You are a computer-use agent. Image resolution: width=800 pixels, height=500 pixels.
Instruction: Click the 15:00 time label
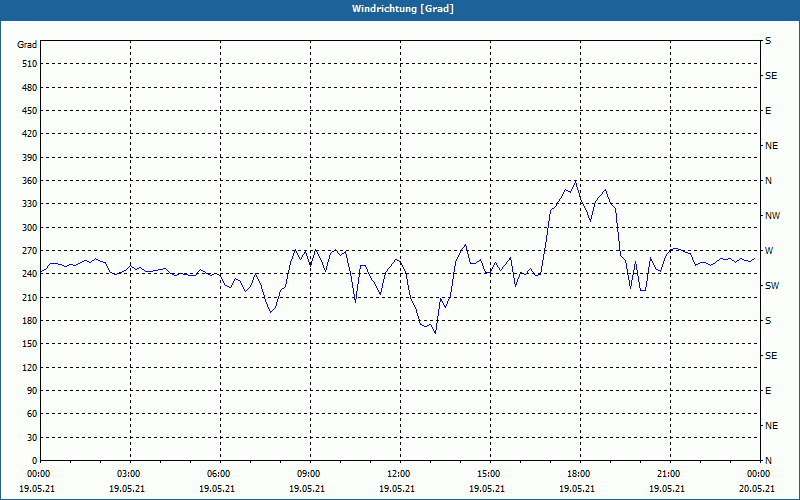point(490,474)
